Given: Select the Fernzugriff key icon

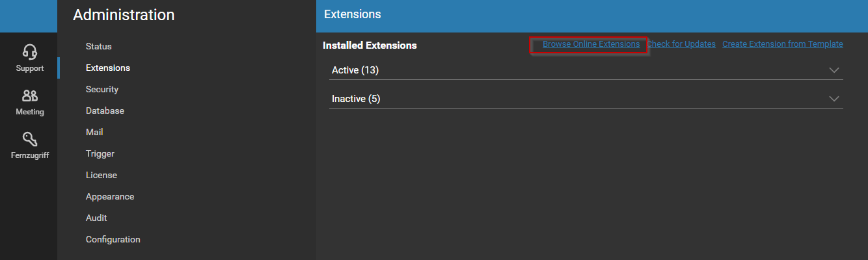Looking at the screenshot, I should (x=30, y=139).
